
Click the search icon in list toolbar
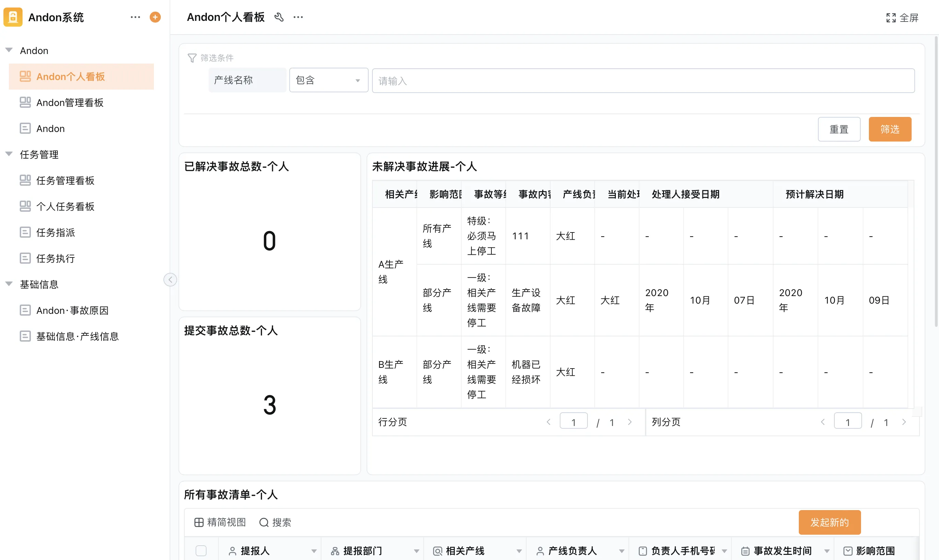tap(264, 522)
